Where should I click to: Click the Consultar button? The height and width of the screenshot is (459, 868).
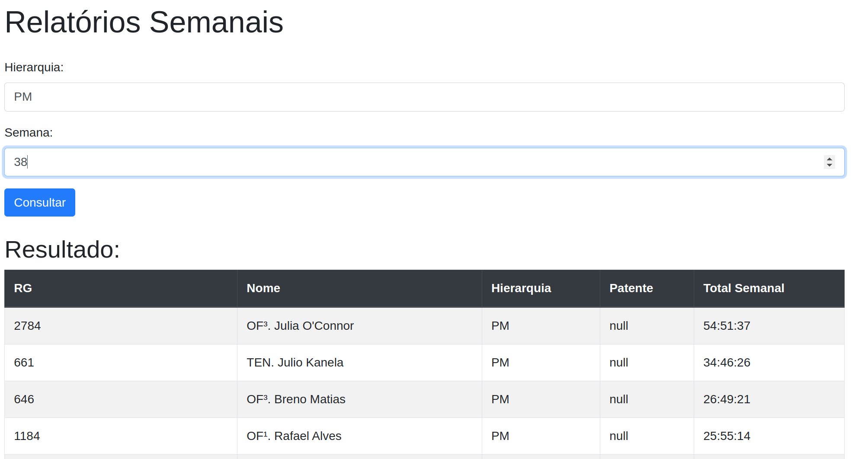(x=39, y=202)
